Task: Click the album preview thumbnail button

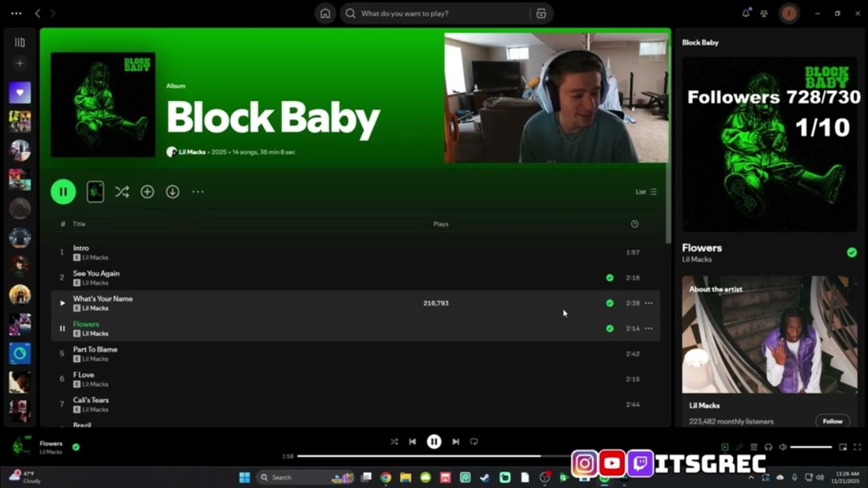Action: coord(96,192)
